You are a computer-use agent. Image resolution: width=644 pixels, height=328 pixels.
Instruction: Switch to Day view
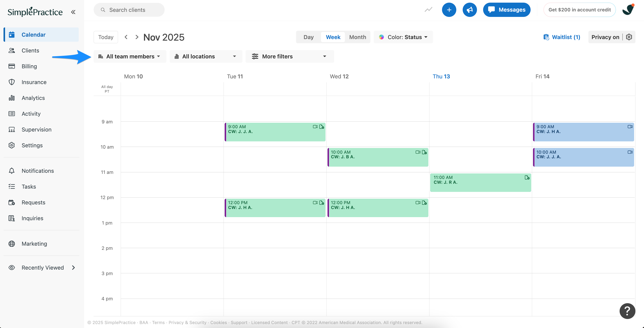tap(309, 37)
